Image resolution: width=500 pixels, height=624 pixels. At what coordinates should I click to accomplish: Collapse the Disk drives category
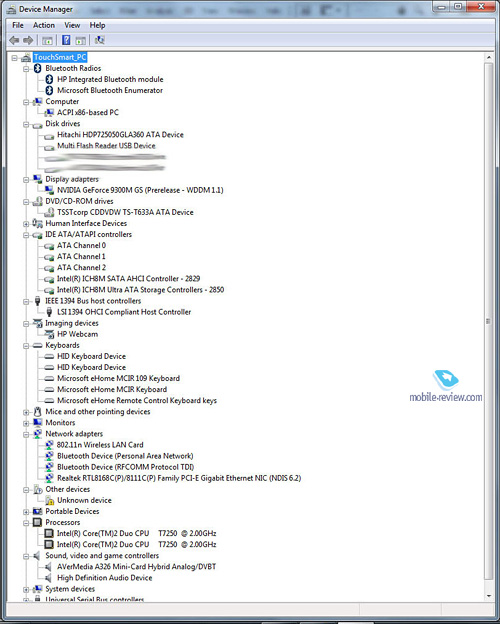pos(26,125)
